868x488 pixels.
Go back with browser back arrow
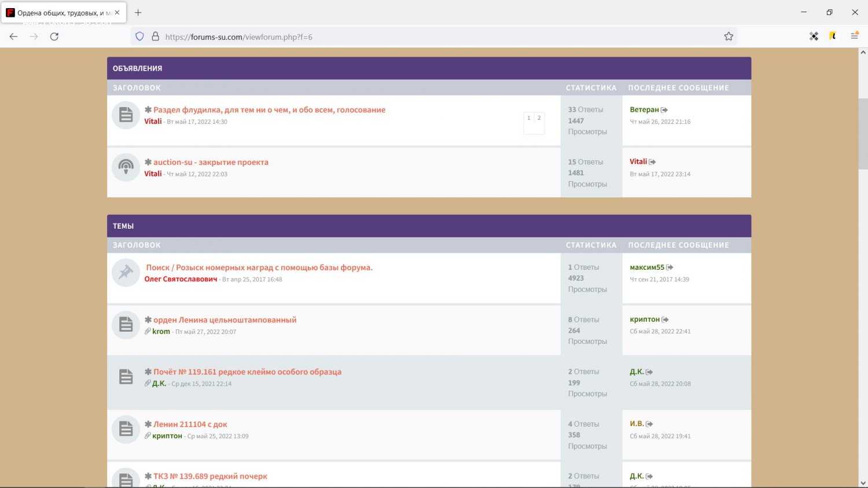click(13, 36)
